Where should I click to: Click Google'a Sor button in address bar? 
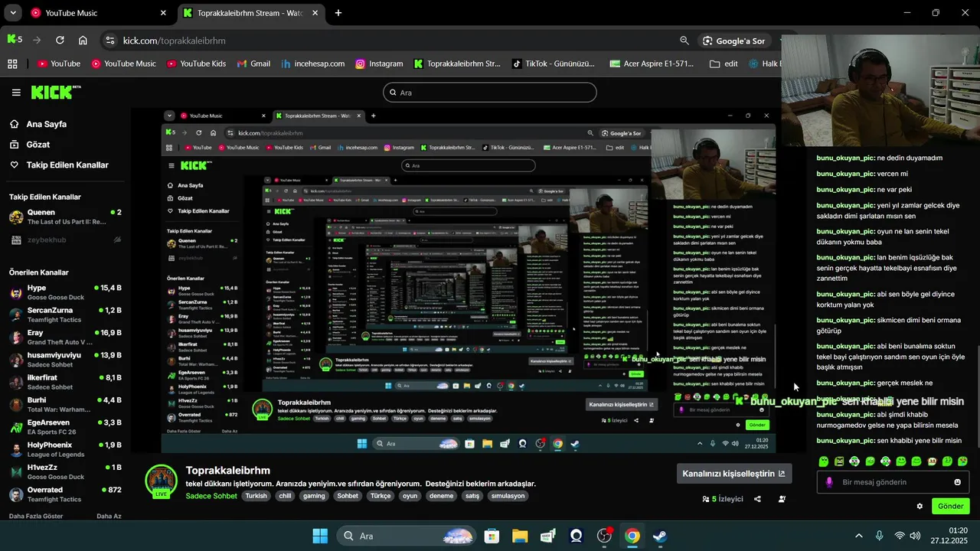click(x=733, y=41)
